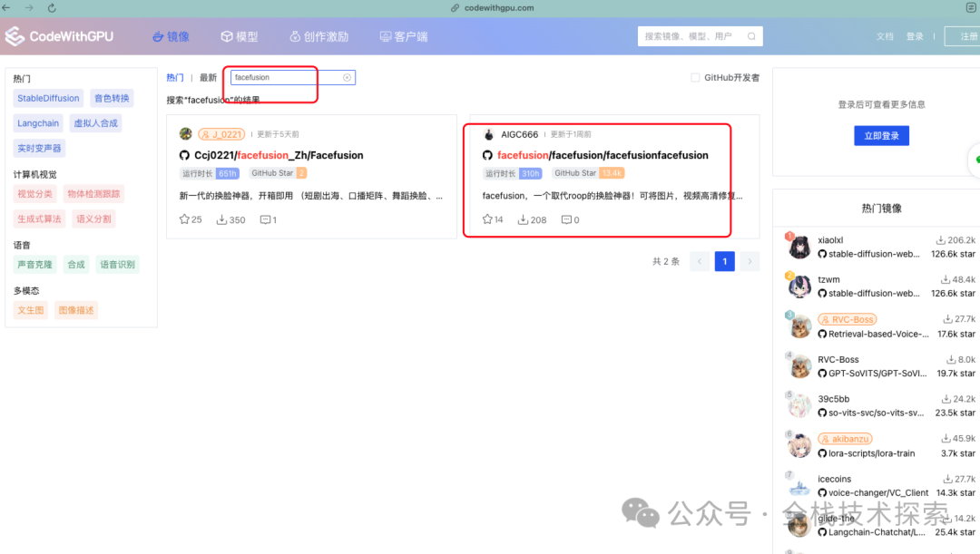Click comment icon on AIGC666 card
Screen dimensions: 980x554
pyautogui.click(x=566, y=219)
